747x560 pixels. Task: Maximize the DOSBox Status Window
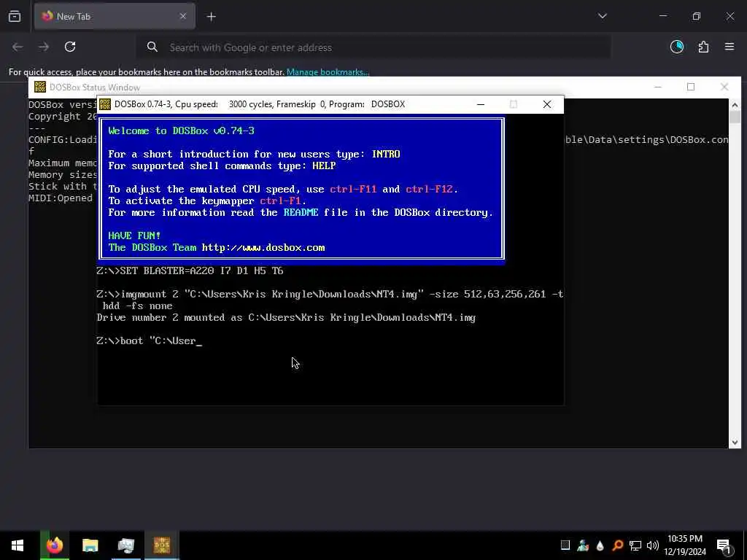(691, 87)
